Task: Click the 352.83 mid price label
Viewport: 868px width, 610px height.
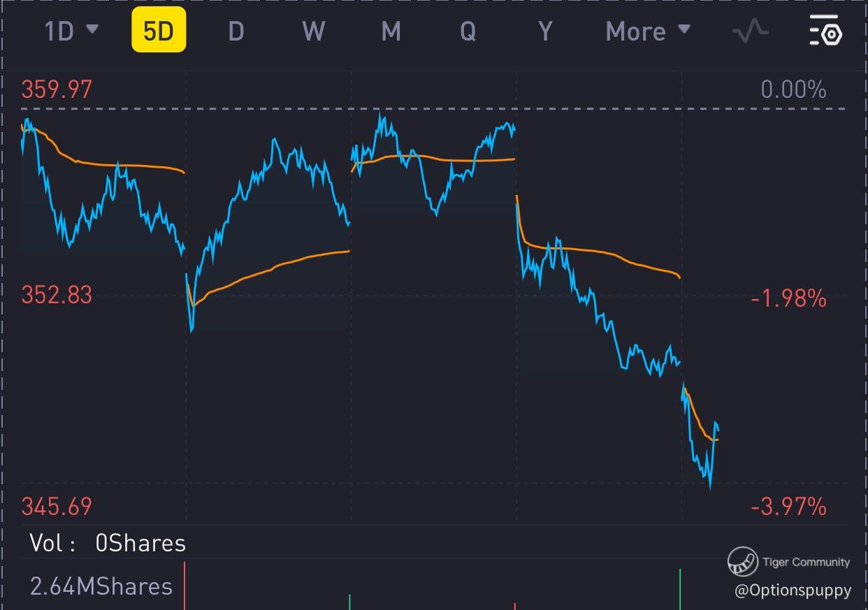Action: click(57, 295)
